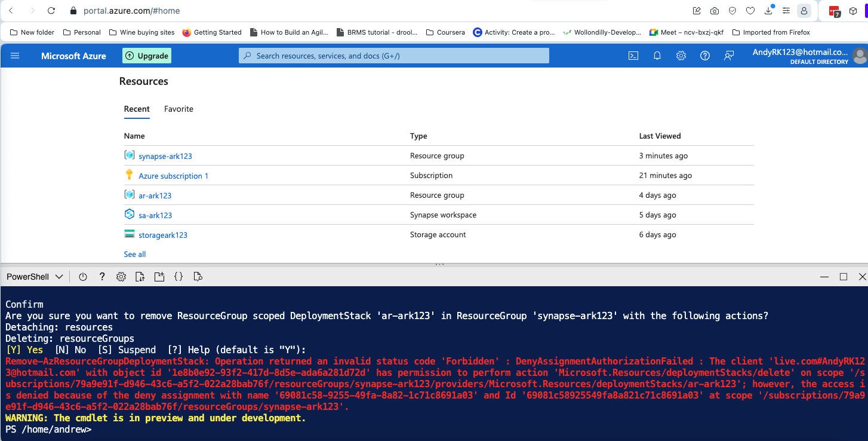Select the Recent tab
Viewport: 868px width, 441px height.
tap(137, 109)
